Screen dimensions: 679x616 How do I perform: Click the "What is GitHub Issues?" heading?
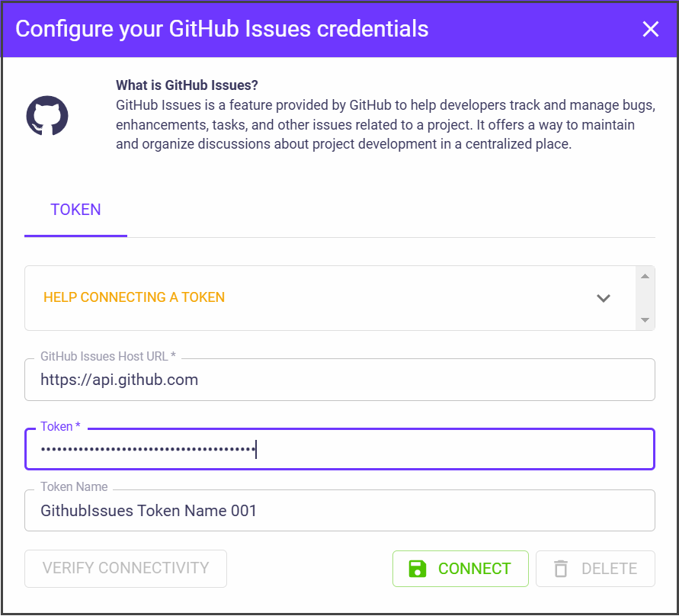coord(187,85)
